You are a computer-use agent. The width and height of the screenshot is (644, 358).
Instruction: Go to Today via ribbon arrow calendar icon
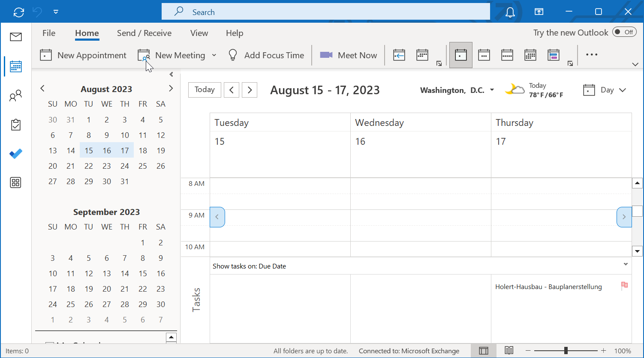click(x=399, y=55)
